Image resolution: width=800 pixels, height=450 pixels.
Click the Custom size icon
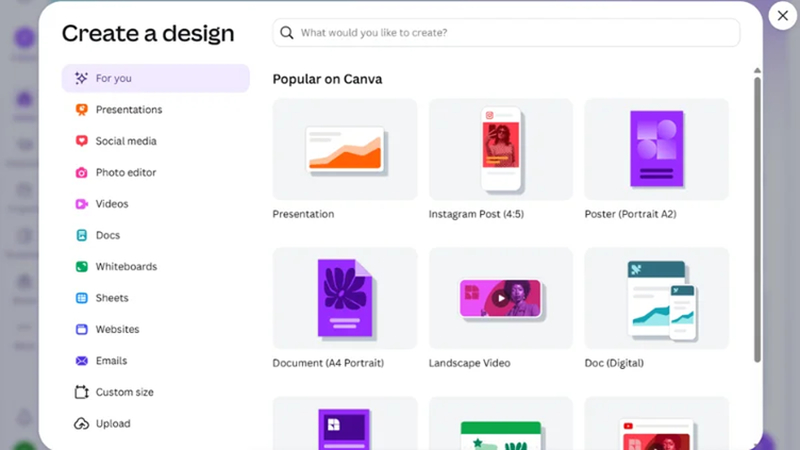click(x=81, y=392)
